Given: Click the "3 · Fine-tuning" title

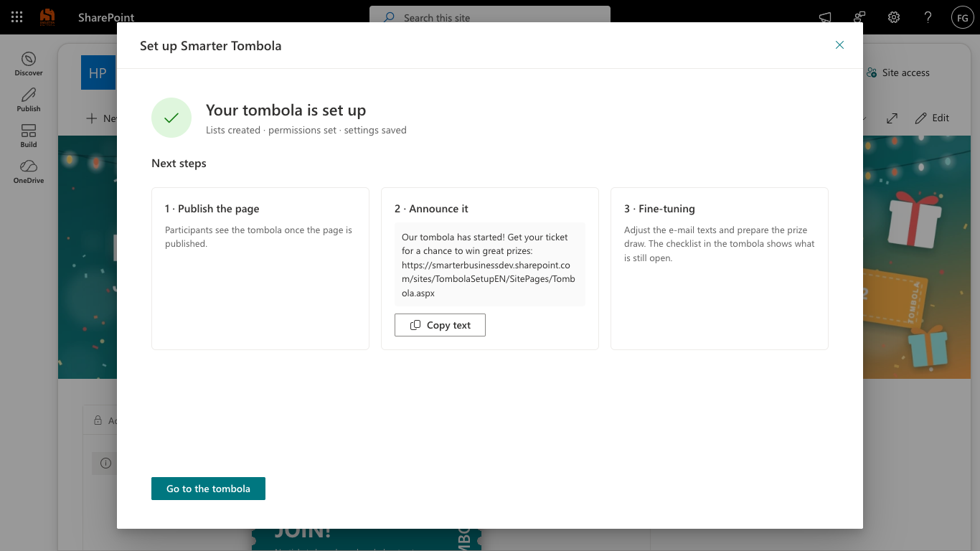Looking at the screenshot, I should click(x=659, y=209).
